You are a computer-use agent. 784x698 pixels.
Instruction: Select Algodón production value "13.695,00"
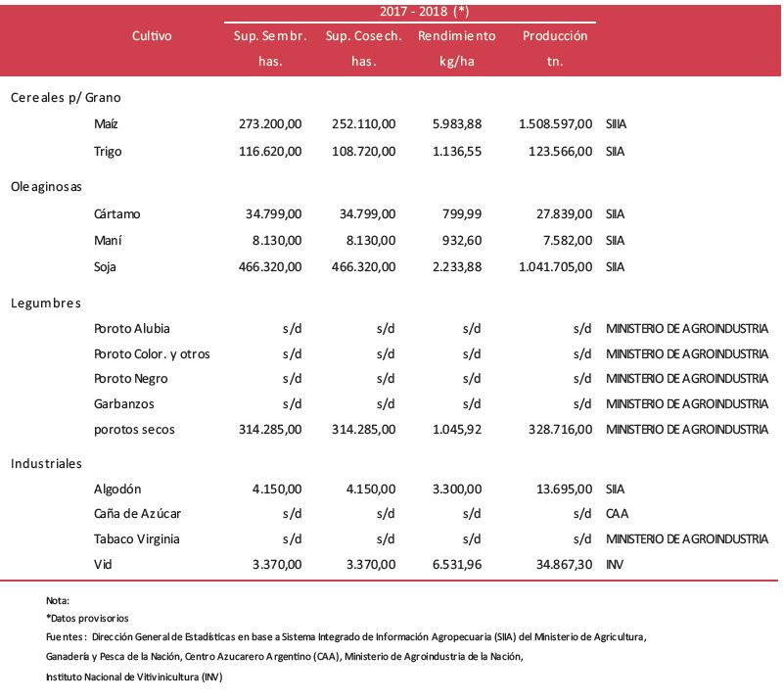tap(565, 489)
